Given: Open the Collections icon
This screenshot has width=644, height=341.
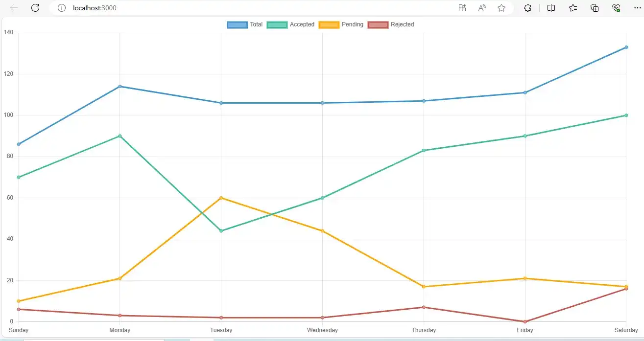Looking at the screenshot, I should (x=595, y=8).
